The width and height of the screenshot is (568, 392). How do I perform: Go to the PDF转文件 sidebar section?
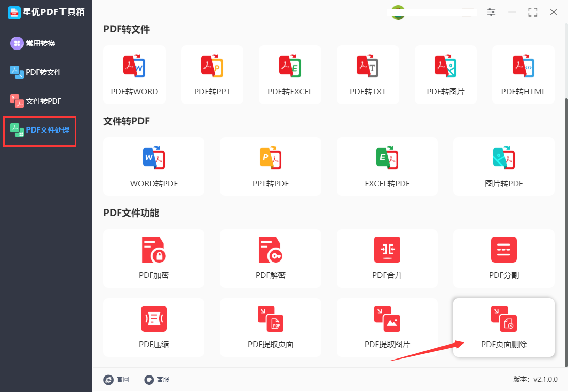[36, 72]
